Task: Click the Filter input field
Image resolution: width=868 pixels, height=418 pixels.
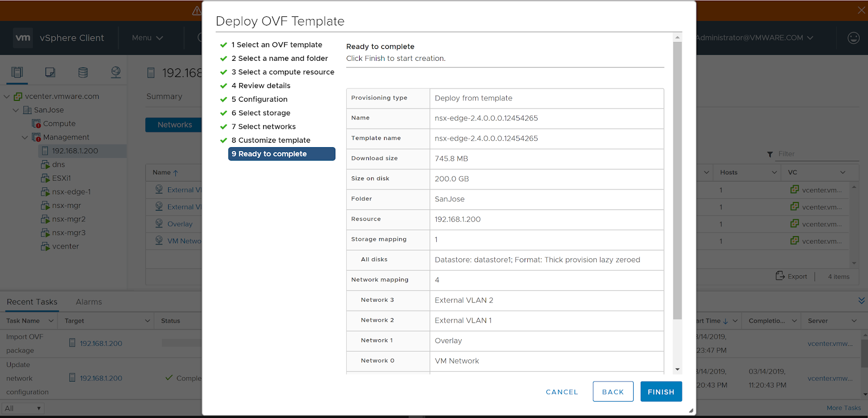Action: pyautogui.click(x=818, y=154)
